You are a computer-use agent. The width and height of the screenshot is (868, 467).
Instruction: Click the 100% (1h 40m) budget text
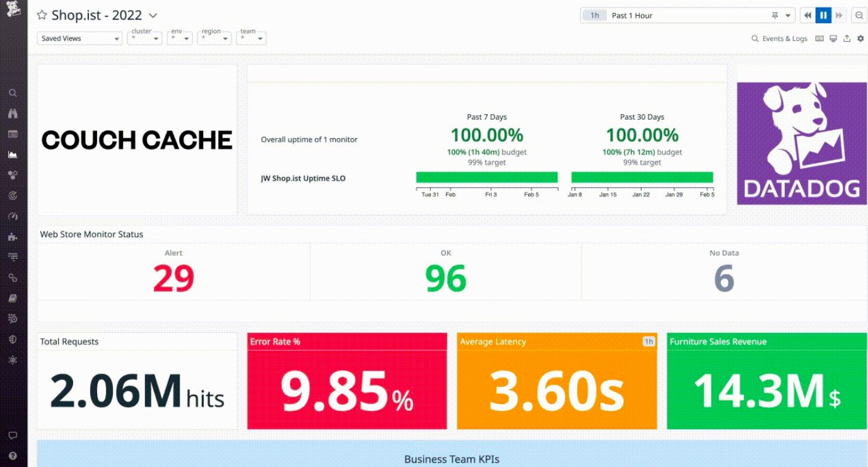[x=486, y=152]
